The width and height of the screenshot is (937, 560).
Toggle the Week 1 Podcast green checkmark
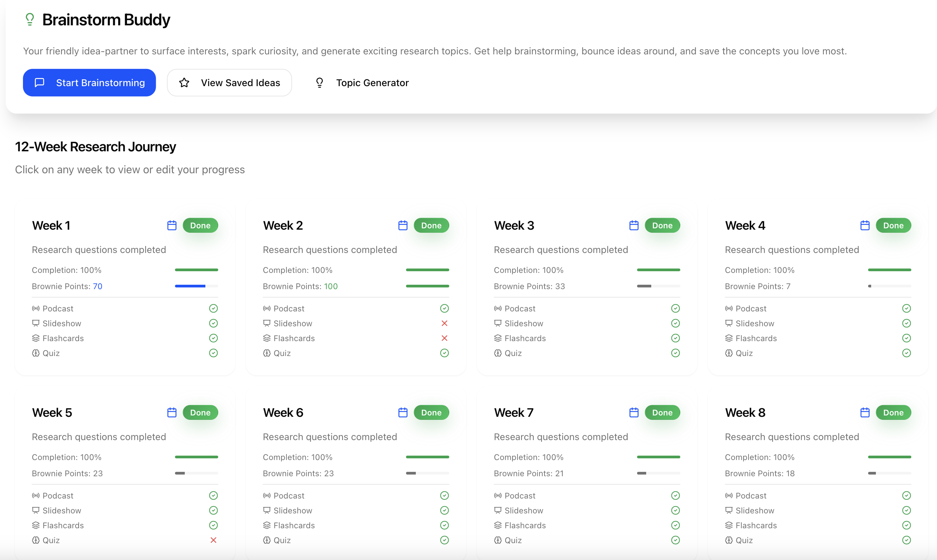213,308
